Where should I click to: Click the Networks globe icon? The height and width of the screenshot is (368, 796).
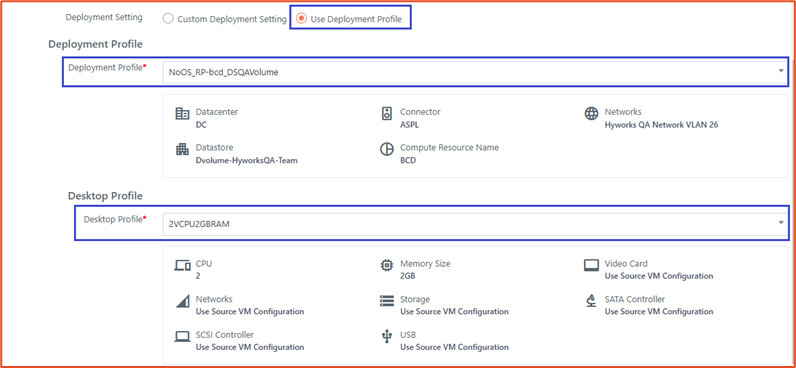tap(591, 113)
